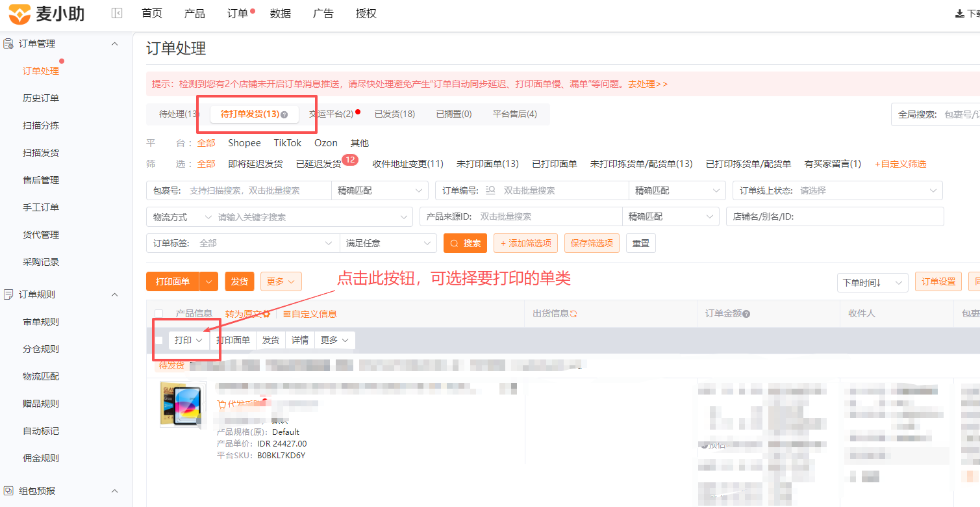
Task: Collapse the 订单管理 menu group
Action: click(x=115, y=44)
